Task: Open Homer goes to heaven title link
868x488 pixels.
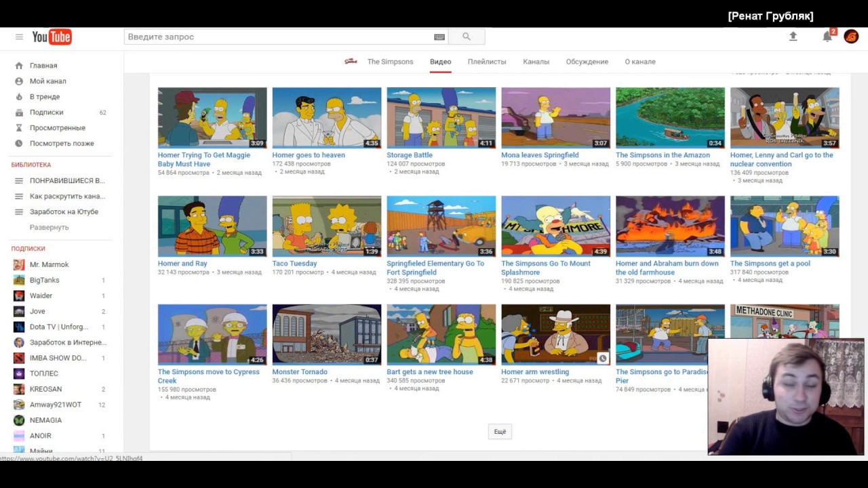Action: click(309, 155)
